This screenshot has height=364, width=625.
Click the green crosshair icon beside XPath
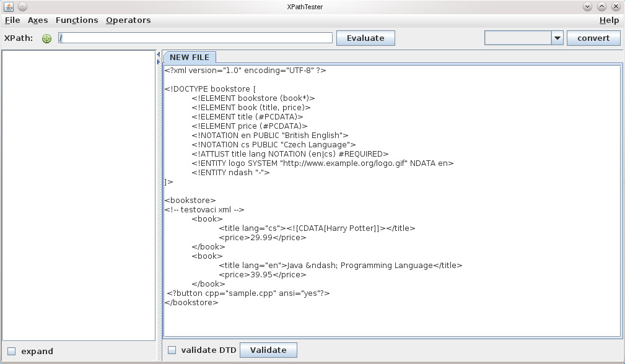coord(46,38)
